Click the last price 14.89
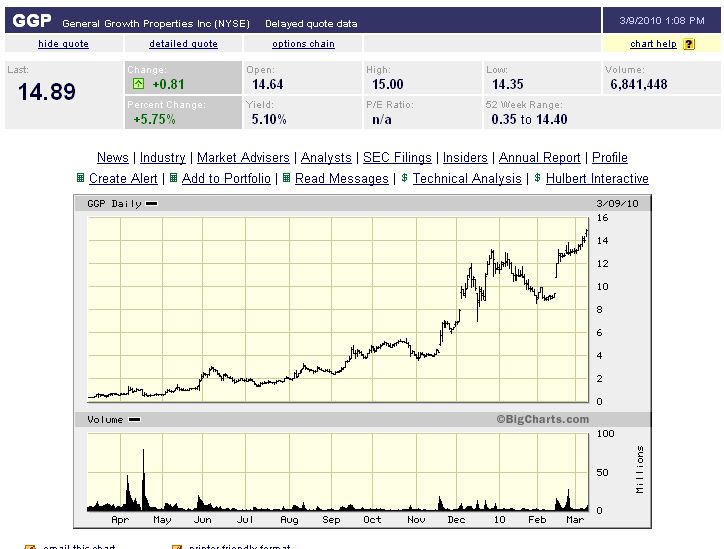724x549 pixels. tap(47, 91)
